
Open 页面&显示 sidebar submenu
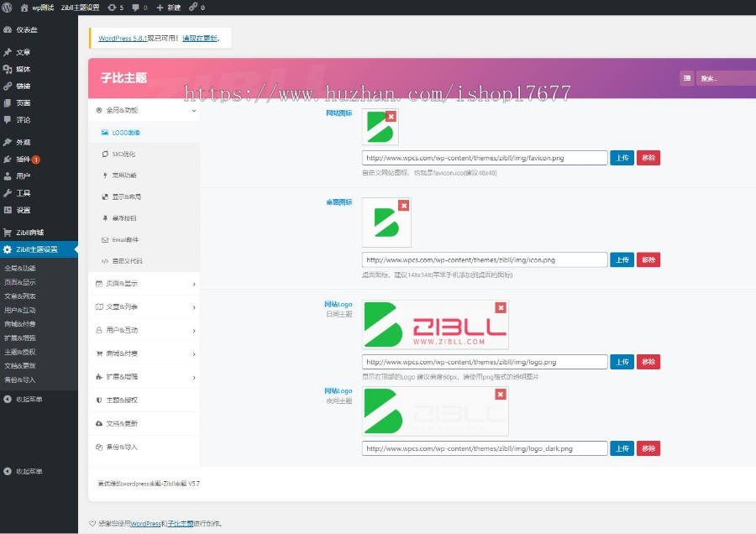pos(20,282)
